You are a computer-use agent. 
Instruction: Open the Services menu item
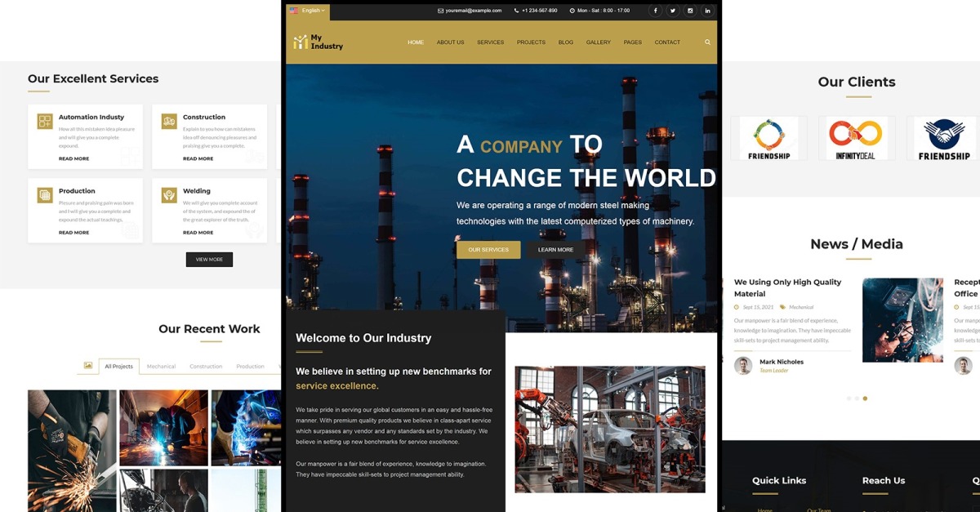pos(491,42)
